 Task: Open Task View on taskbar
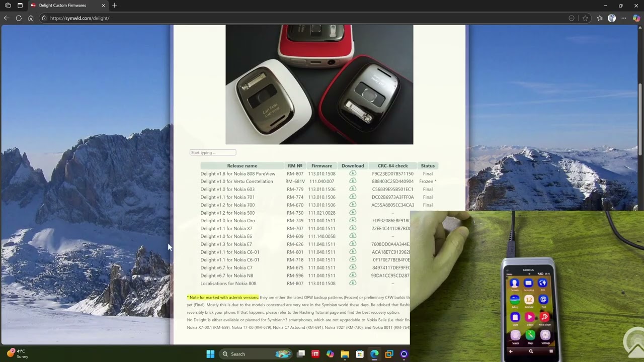(301, 354)
